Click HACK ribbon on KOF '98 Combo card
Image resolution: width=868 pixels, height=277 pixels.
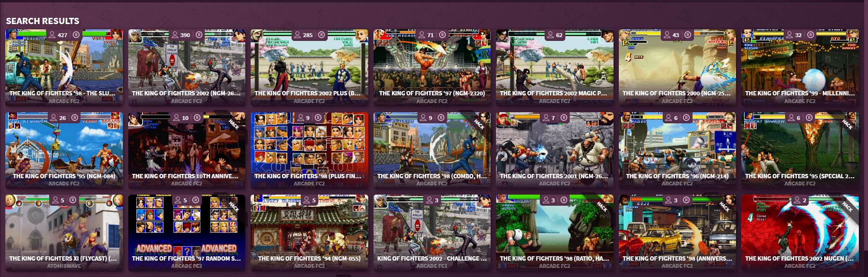480,124
